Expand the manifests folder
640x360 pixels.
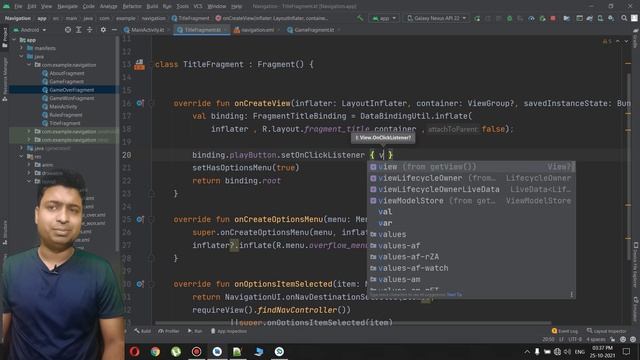pyautogui.click(x=22, y=48)
